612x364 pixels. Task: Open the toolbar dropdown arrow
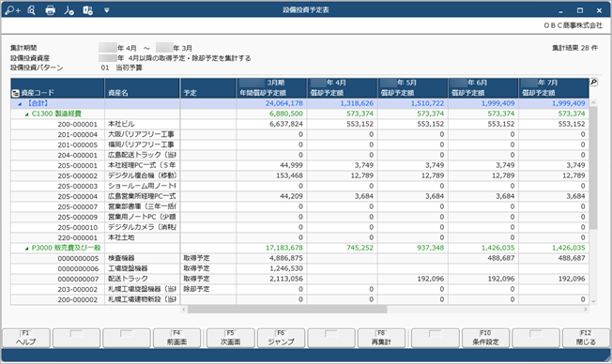pos(107,10)
